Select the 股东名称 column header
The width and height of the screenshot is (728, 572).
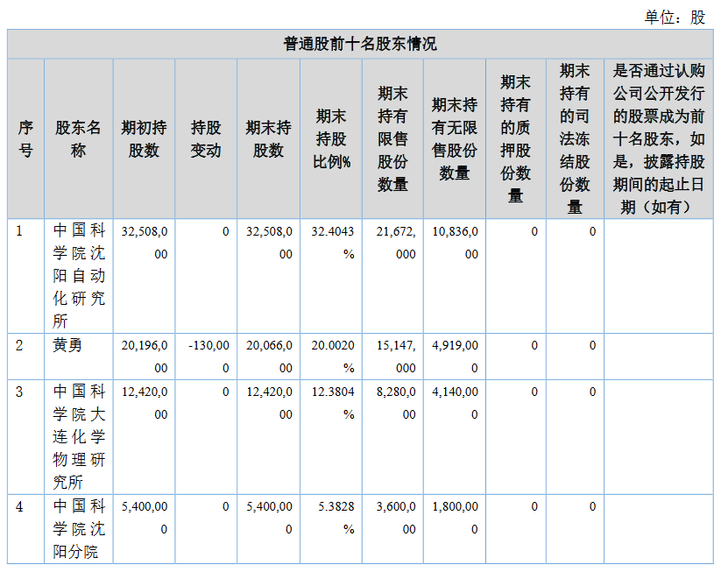[x=78, y=138]
